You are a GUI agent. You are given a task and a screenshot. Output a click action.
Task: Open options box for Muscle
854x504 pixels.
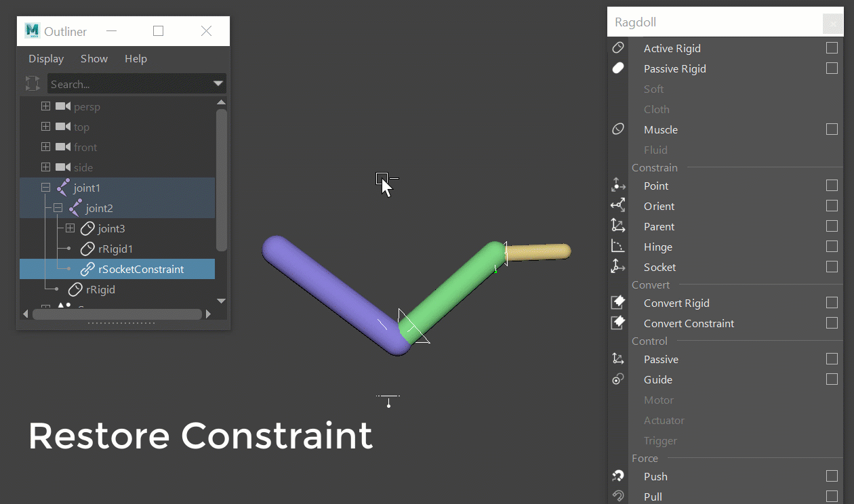[x=832, y=129]
